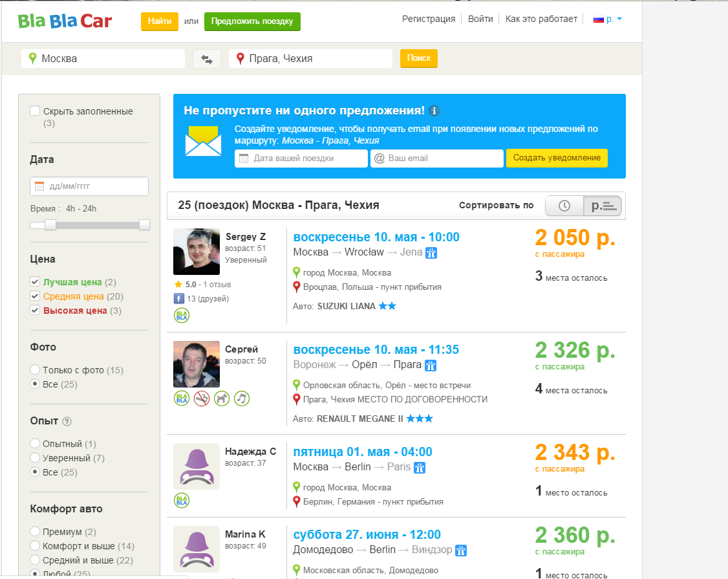Select Все photo filter radio
728x579 pixels.
coord(35,384)
